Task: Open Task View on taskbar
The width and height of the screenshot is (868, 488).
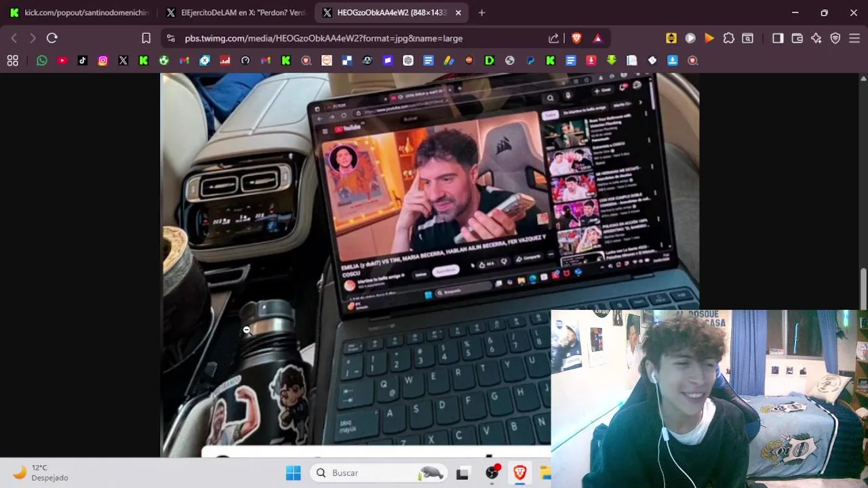Action: (462, 472)
